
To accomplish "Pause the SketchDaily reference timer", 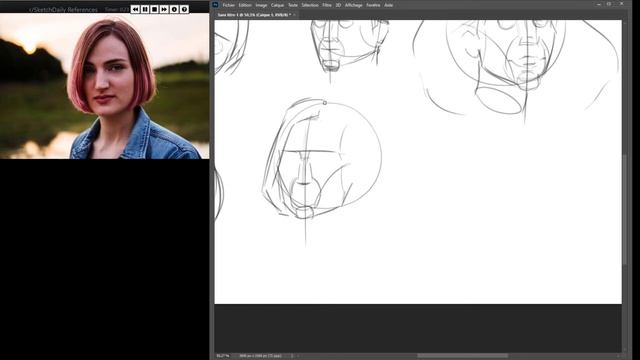I will point(145,9).
